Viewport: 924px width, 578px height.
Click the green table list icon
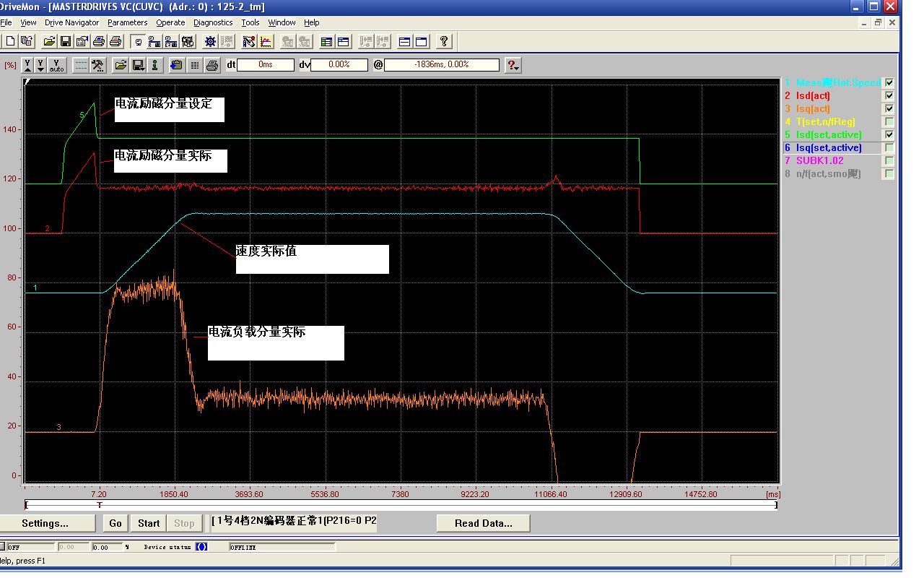[x=327, y=42]
